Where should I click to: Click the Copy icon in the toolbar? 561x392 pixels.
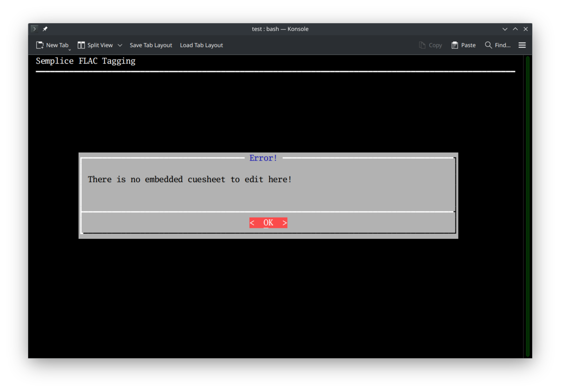click(422, 45)
